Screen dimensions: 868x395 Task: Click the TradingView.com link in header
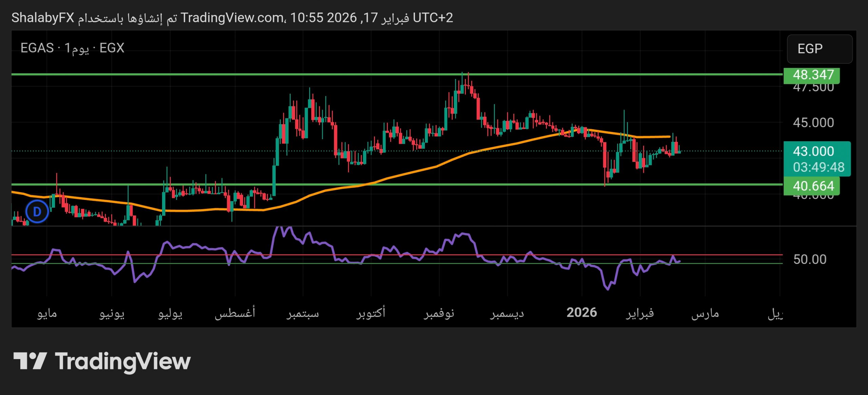coord(232,18)
